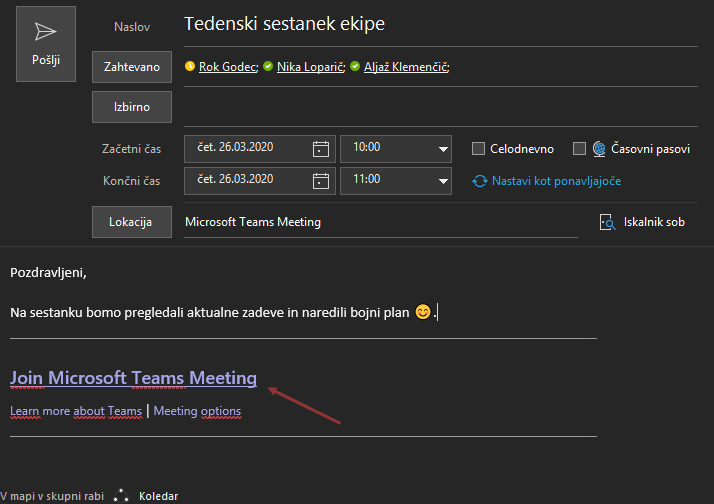Screen dimensions: 714x504
Task: Place cursor in Pozdravljeni greeting line
Action: pos(48,273)
